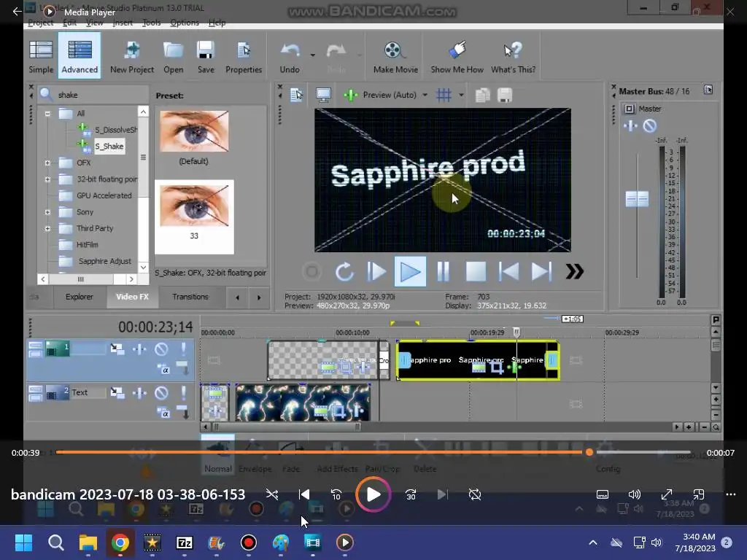The height and width of the screenshot is (560, 747).
Task: Switch to the Video FX tab
Action: coord(132,297)
